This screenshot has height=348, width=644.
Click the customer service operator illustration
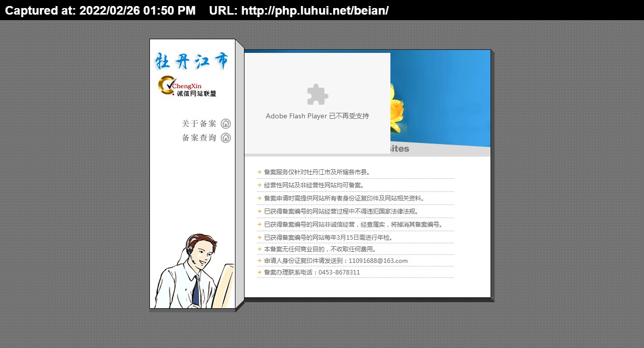pos(194,270)
